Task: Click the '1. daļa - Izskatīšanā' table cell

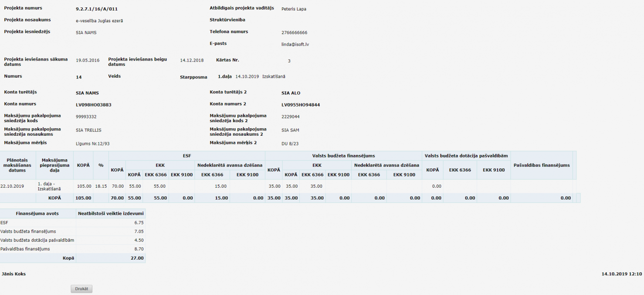Action: point(49,186)
